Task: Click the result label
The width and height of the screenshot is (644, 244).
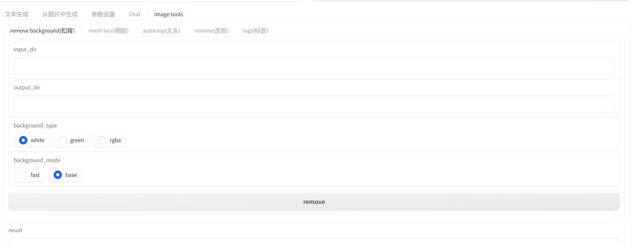Action: coord(15,230)
